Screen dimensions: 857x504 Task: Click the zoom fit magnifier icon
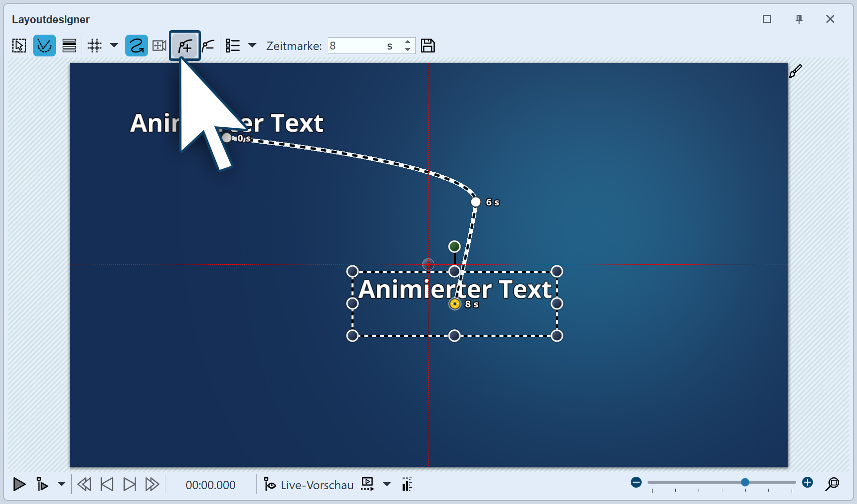click(x=832, y=484)
